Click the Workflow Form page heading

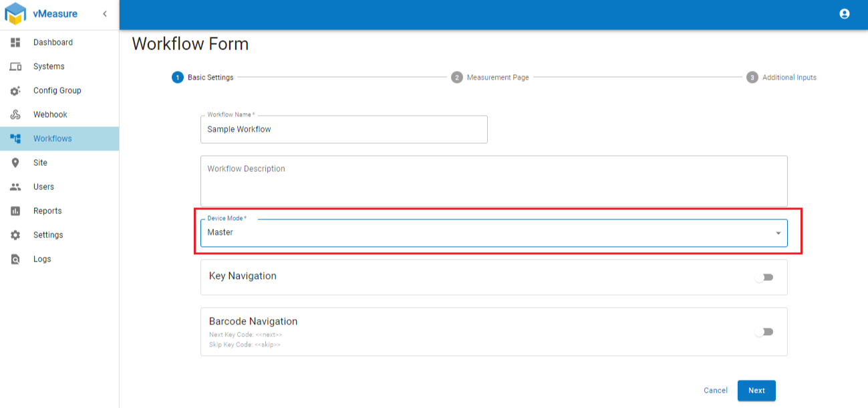[x=190, y=44]
